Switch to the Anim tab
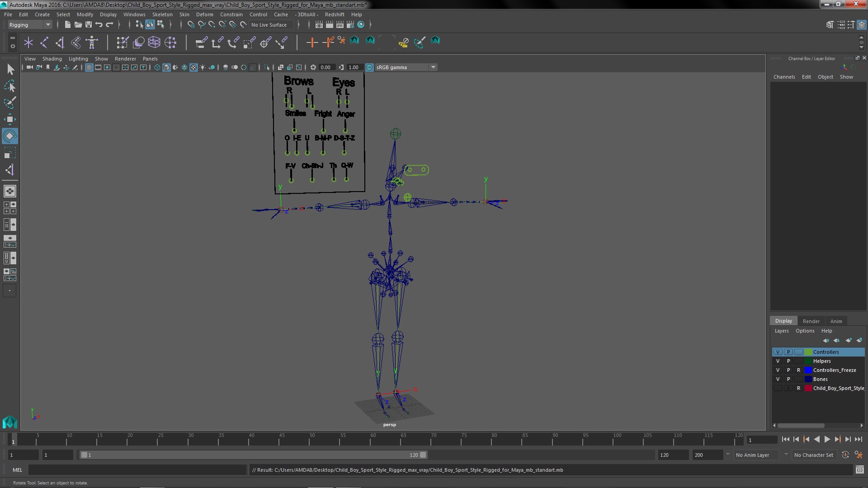 click(x=836, y=320)
